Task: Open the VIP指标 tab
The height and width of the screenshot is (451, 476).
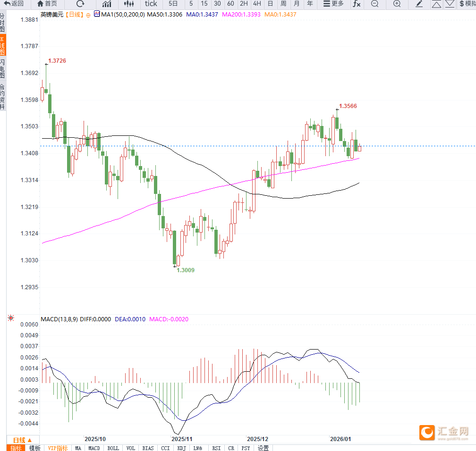Action: coord(58,448)
